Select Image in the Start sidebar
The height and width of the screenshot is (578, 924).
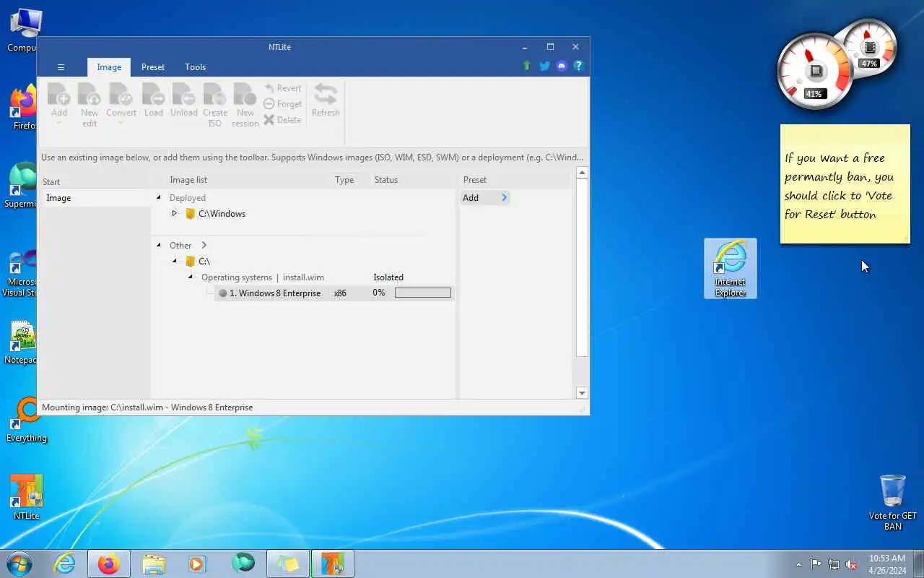point(95,198)
